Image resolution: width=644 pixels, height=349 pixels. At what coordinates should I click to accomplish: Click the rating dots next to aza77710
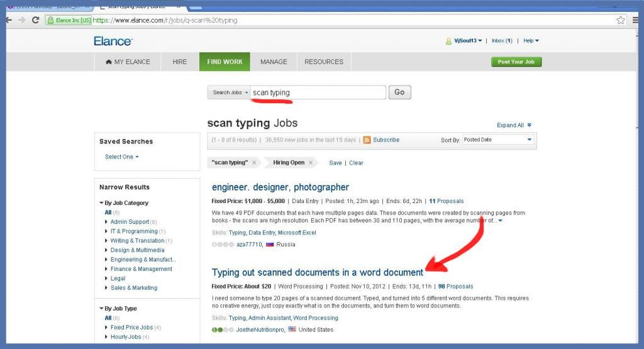tap(223, 244)
